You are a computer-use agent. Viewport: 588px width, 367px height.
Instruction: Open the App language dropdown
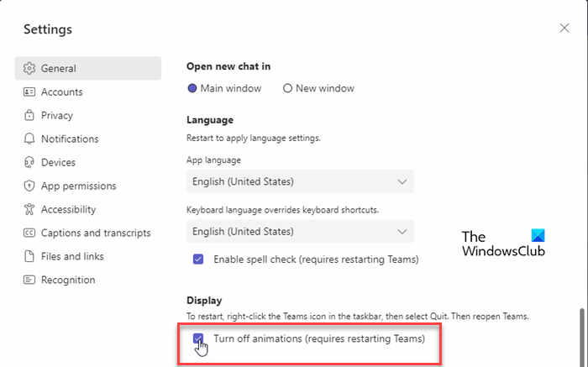pos(300,181)
